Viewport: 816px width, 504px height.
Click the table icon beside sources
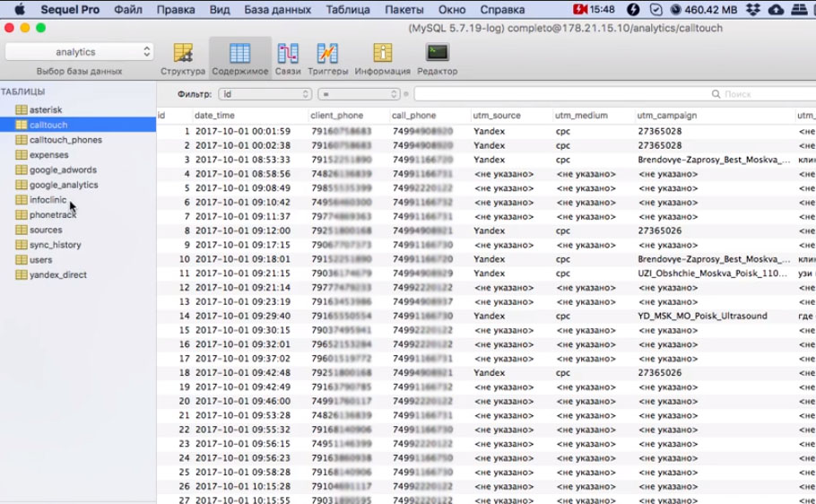(22, 230)
